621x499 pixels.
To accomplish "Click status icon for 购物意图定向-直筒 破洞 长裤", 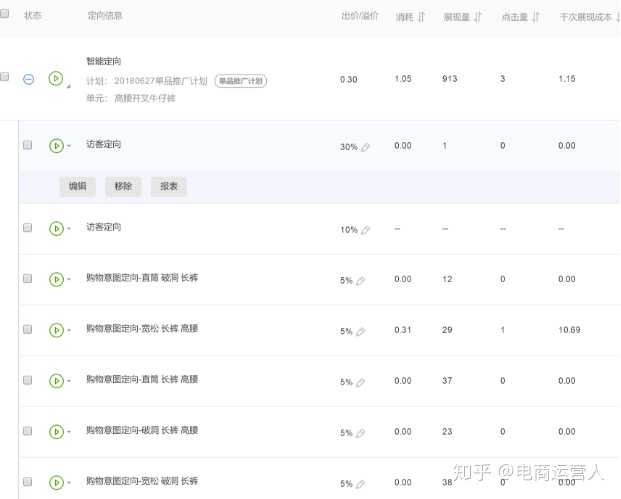I will [x=56, y=279].
